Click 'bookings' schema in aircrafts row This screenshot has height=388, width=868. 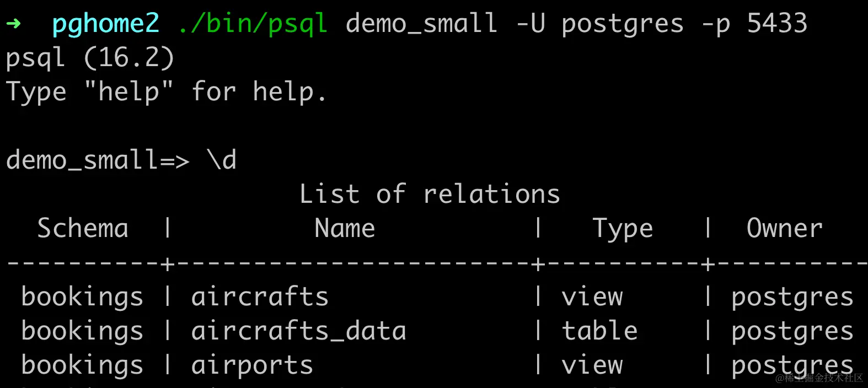coord(82,298)
